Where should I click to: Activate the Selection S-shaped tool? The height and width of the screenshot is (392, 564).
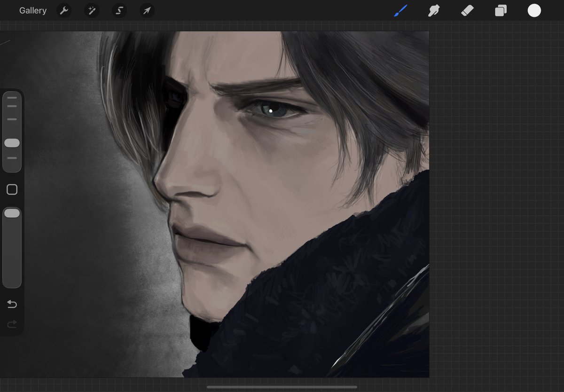[x=119, y=10]
